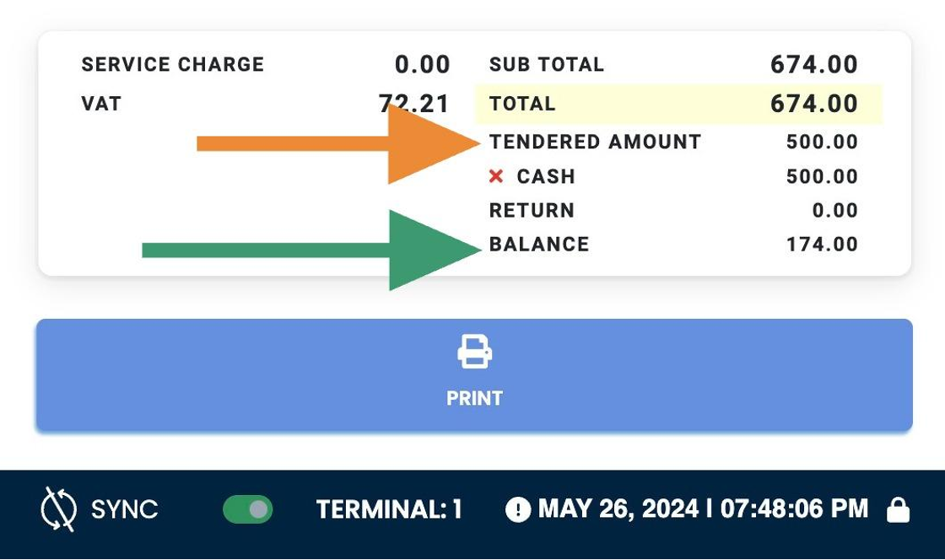The height and width of the screenshot is (560, 945).
Task: Toggle the green sync switch
Action: pyautogui.click(x=248, y=509)
